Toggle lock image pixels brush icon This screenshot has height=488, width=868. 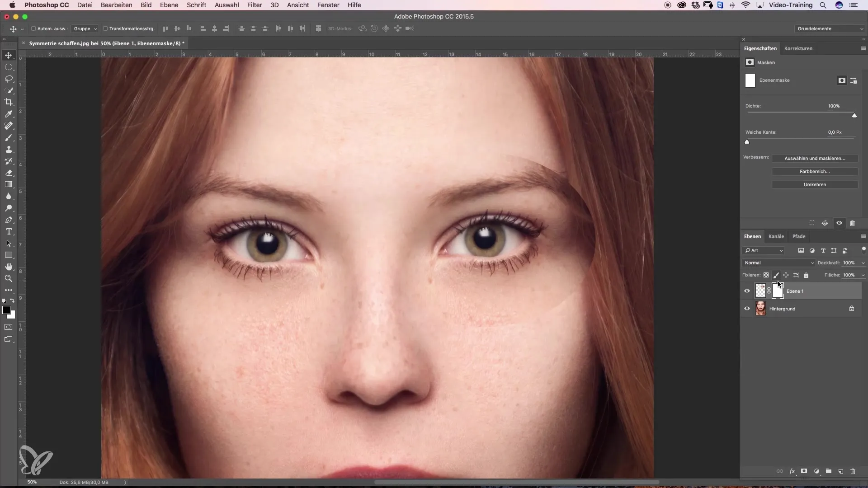pos(776,275)
